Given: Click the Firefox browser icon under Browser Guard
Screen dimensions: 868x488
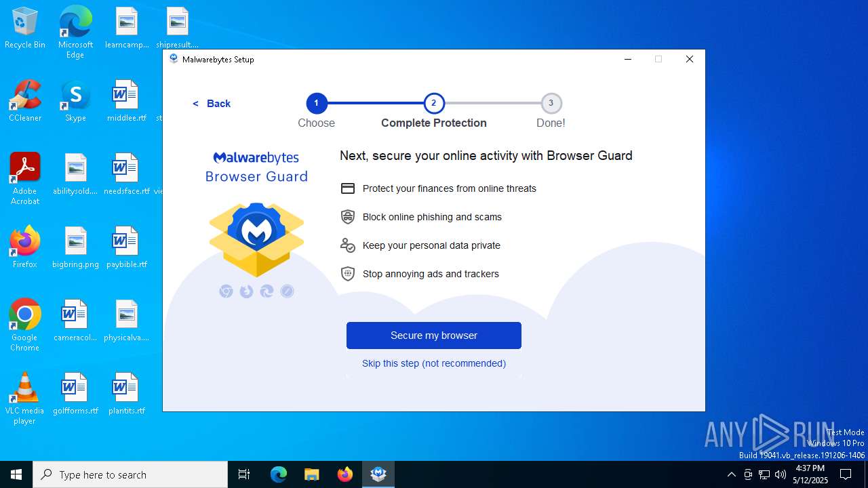Looking at the screenshot, I should pos(247,291).
